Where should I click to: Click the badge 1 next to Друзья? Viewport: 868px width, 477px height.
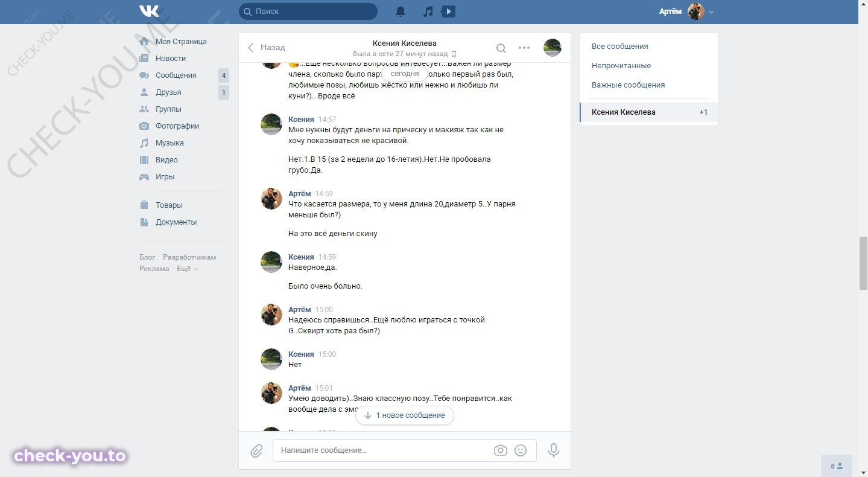(x=224, y=92)
